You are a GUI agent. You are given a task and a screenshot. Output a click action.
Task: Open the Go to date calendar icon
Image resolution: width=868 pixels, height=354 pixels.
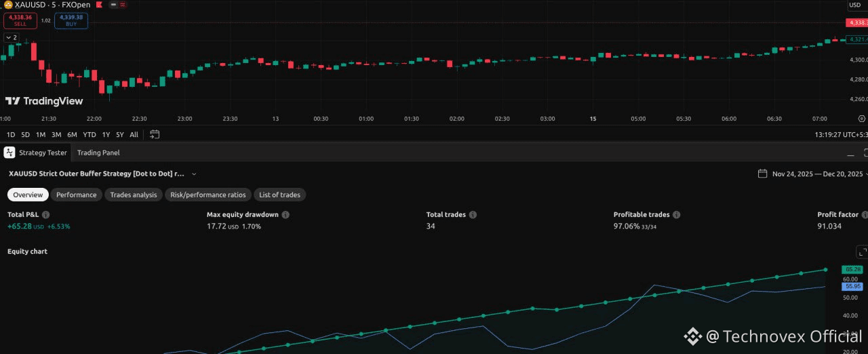coord(155,134)
